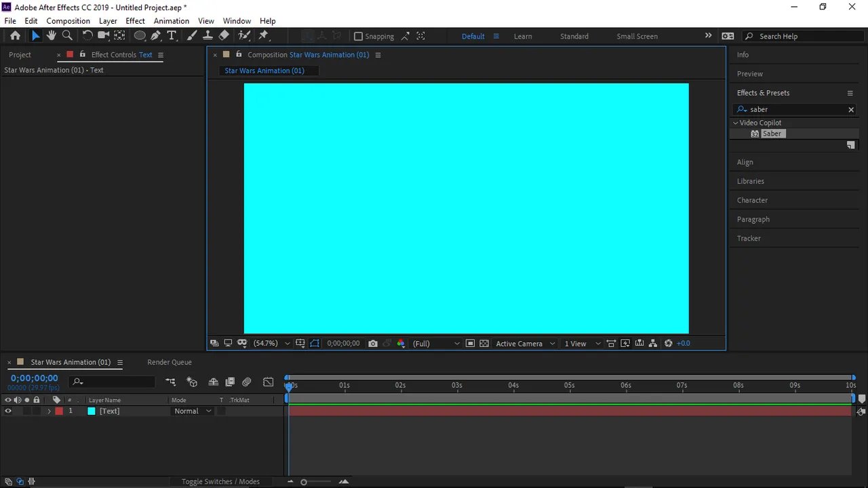
Task: Enable the Snapping checkbox
Action: click(359, 37)
